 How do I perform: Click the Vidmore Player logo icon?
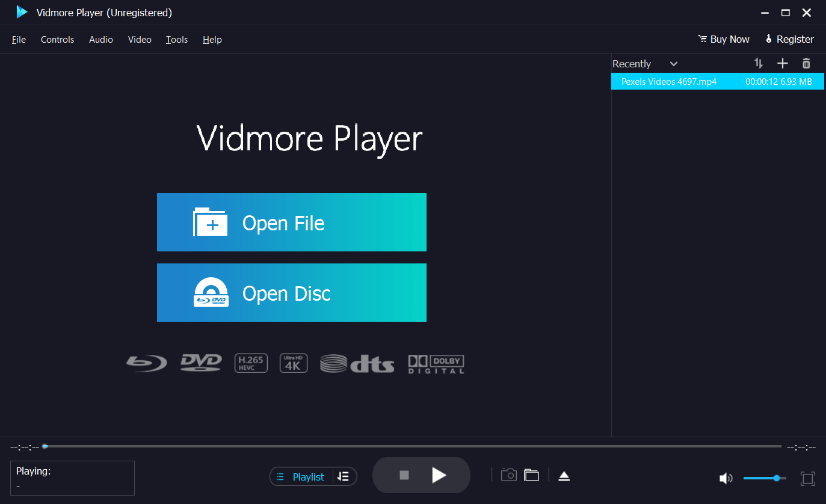pos(22,12)
